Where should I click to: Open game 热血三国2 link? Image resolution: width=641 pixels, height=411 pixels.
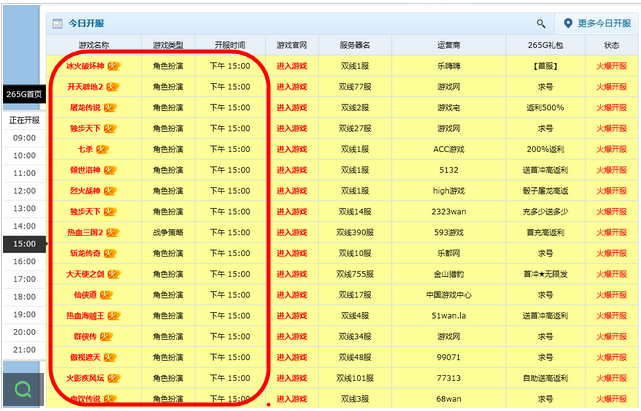tap(85, 232)
